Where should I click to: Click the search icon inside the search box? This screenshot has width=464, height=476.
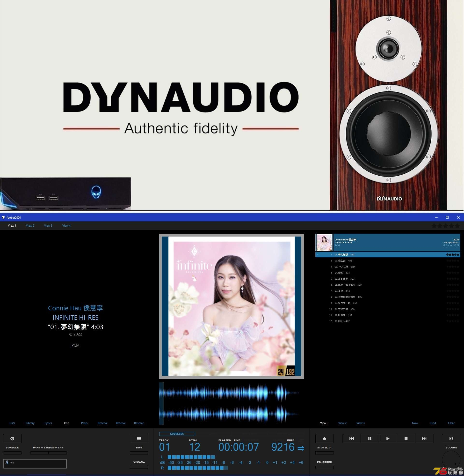[x=7, y=462]
